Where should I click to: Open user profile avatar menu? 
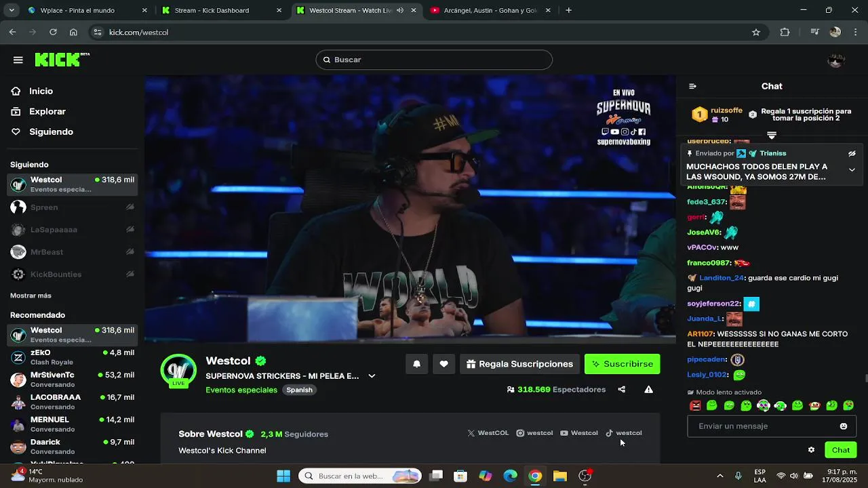click(x=836, y=60)
